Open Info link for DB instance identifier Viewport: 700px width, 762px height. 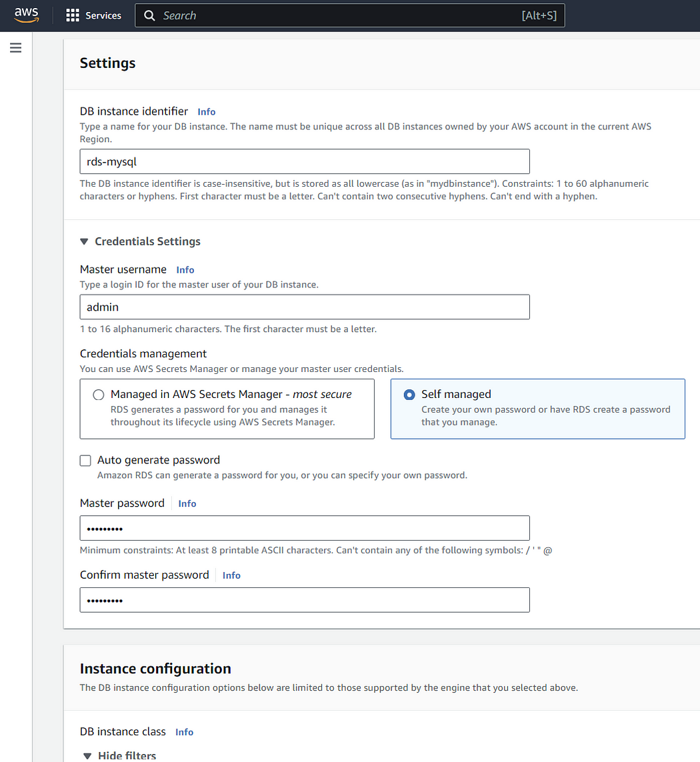[206, 112]
